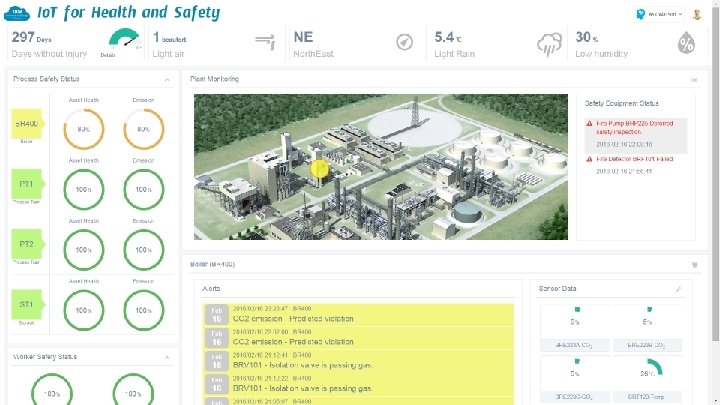The height and width of the screenshot is (405, 720).
Task: Click PT1 Emission 100% gauge
Action: pos(144,189)
